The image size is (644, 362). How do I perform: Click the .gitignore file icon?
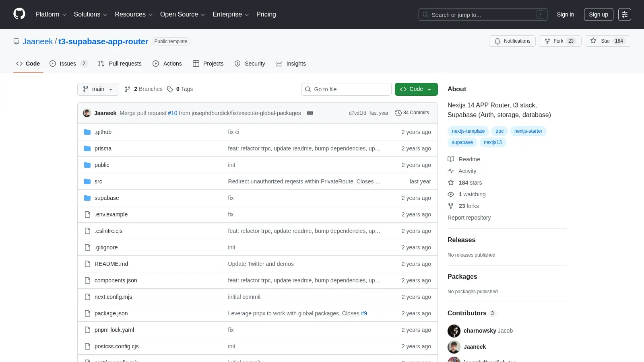point(87,247)
